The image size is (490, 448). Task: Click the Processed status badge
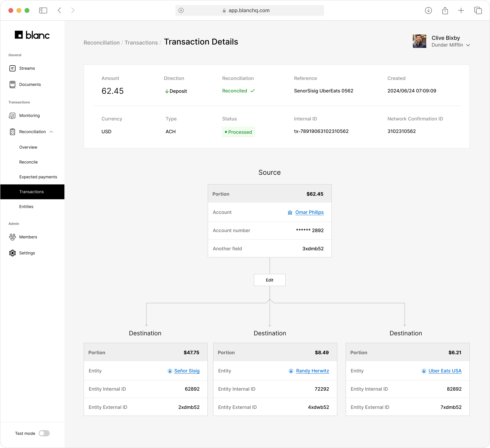[x=238, y=132]
